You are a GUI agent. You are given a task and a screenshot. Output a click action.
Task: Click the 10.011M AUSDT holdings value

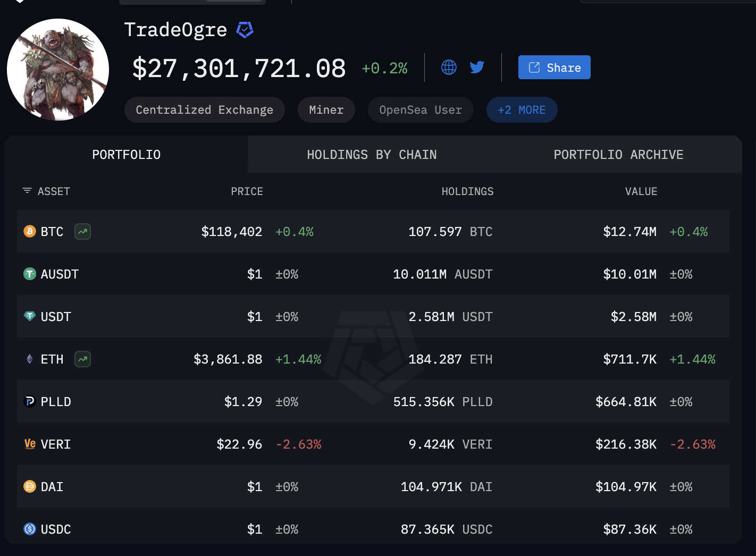tap(443, 274)
